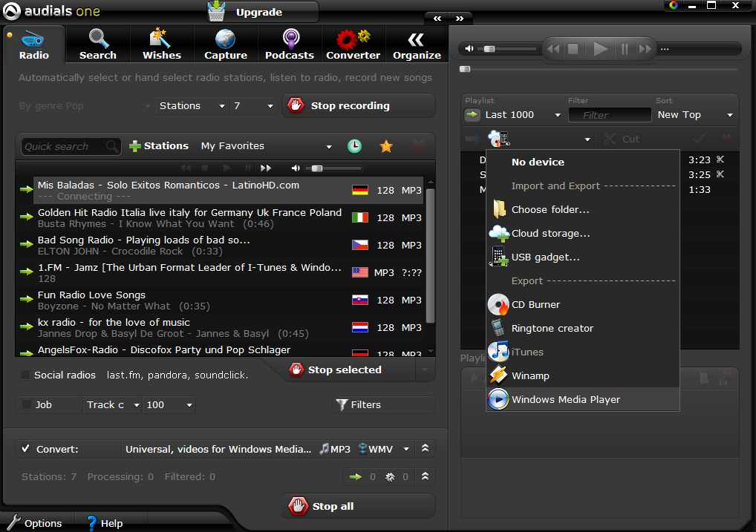Select No device entry
This screenshot has height=532, width=756.
[x=583, y=162]
